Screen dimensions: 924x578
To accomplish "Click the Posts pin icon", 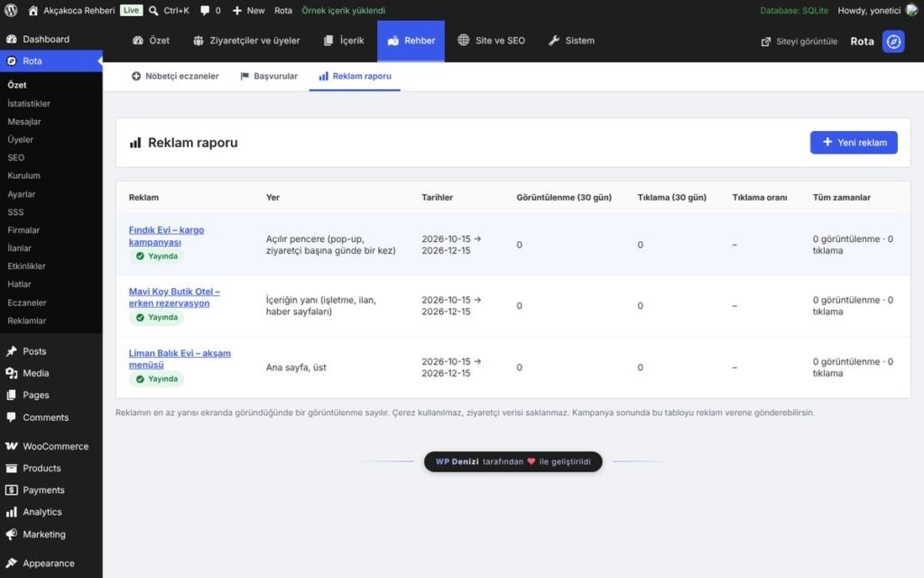I will tap(11, 351).
